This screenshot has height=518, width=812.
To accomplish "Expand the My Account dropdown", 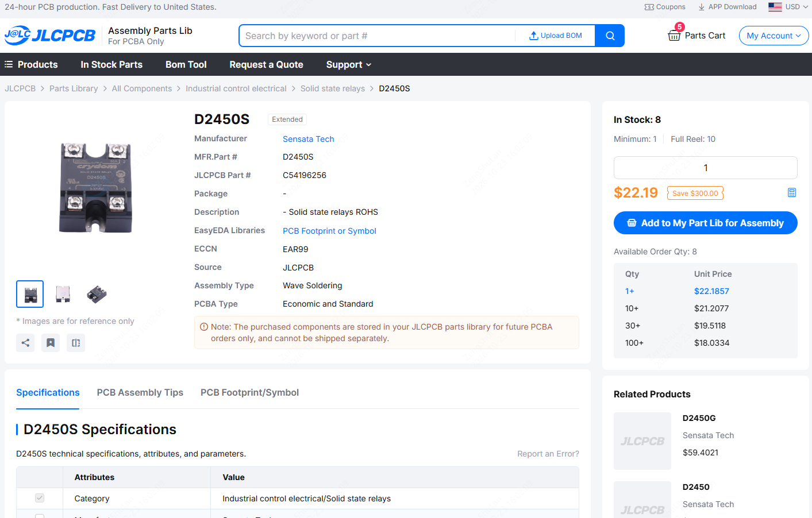I will [773, 36].
